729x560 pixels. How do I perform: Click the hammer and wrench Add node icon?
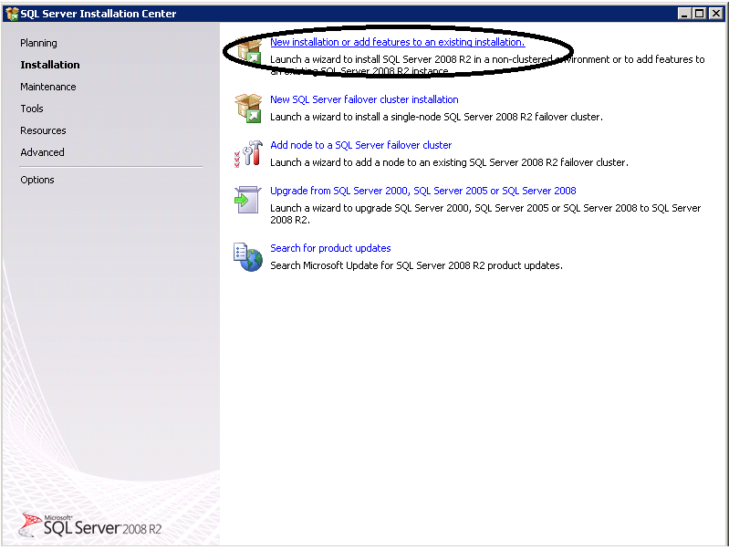point(248,154)
